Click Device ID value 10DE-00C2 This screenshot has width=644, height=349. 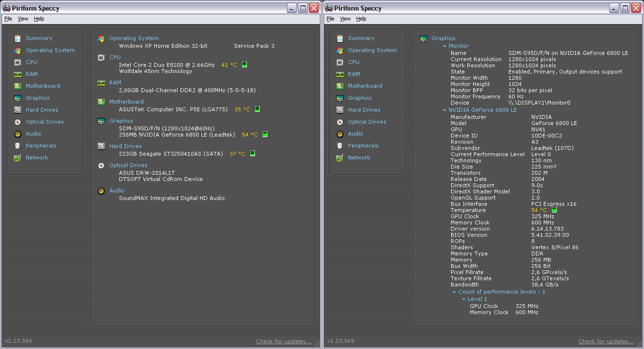[x=547, y=136]
